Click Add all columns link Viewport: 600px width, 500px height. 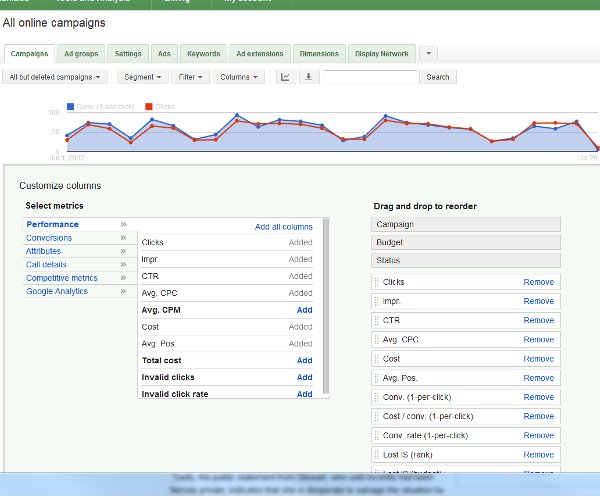[284, 227]
